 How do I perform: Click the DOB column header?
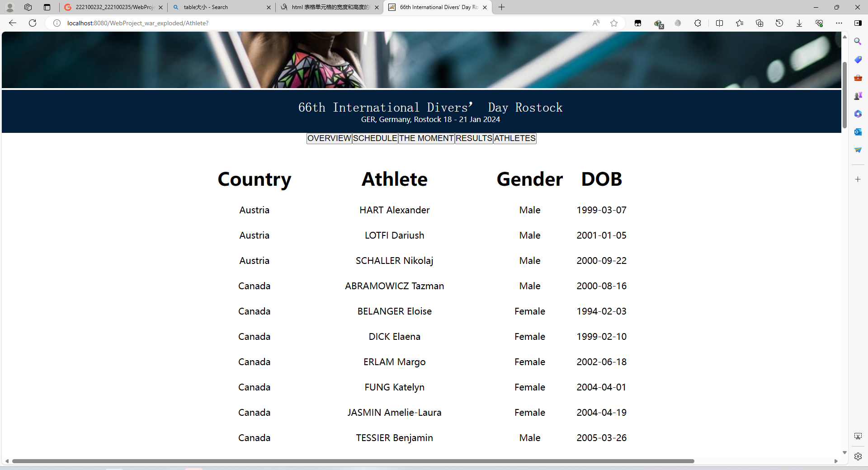(602, 179)
